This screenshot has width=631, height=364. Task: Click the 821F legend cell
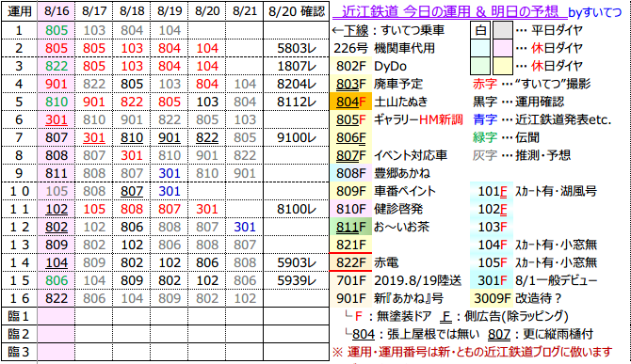click(351, 245)
